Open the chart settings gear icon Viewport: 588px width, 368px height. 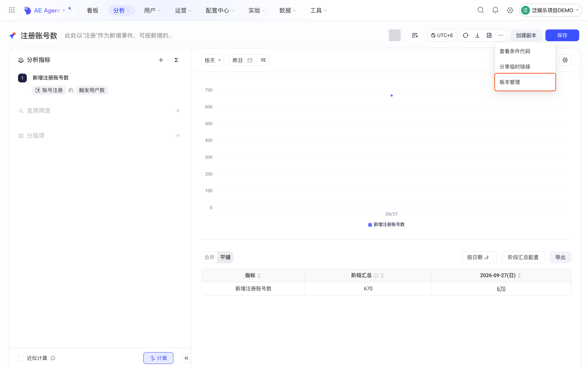[565, 60]
